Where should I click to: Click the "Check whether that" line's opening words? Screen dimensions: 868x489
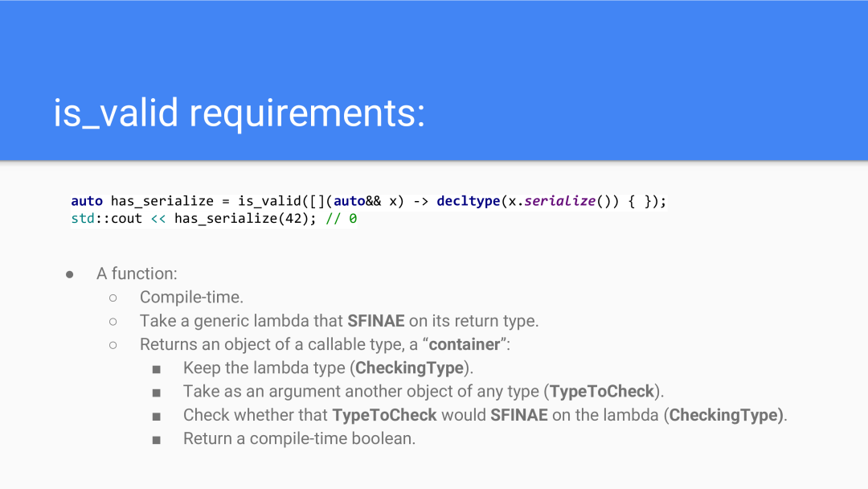point(256,415)
